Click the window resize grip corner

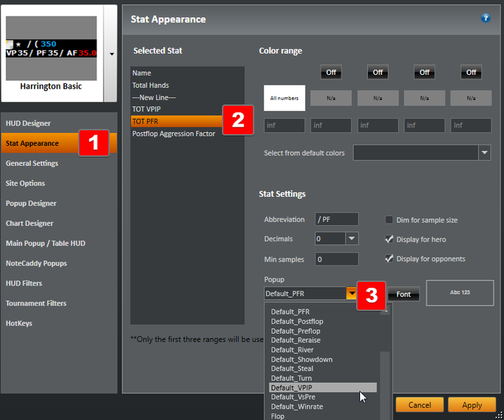[500, 416]
